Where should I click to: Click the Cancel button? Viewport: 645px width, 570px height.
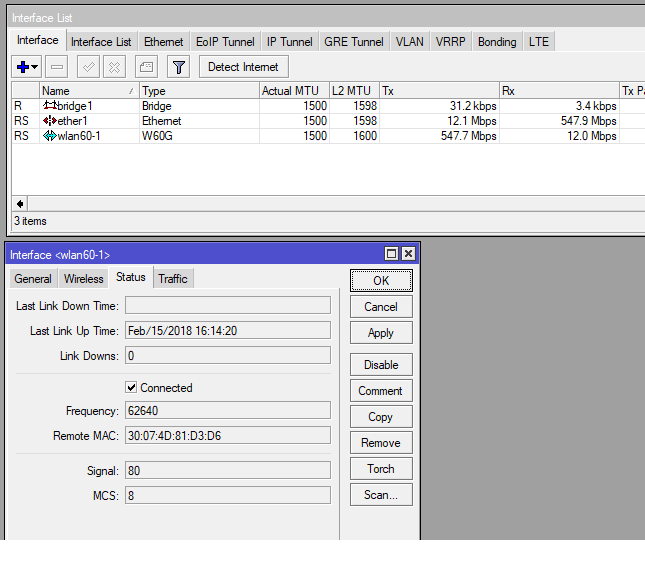pyautogui.click(x=381, y=307)
